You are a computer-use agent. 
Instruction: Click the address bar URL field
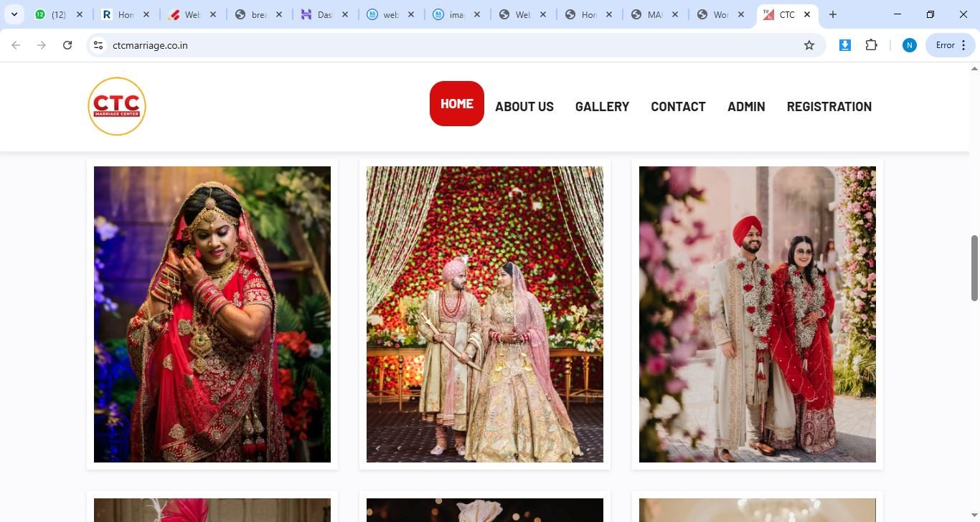point(430,45)
